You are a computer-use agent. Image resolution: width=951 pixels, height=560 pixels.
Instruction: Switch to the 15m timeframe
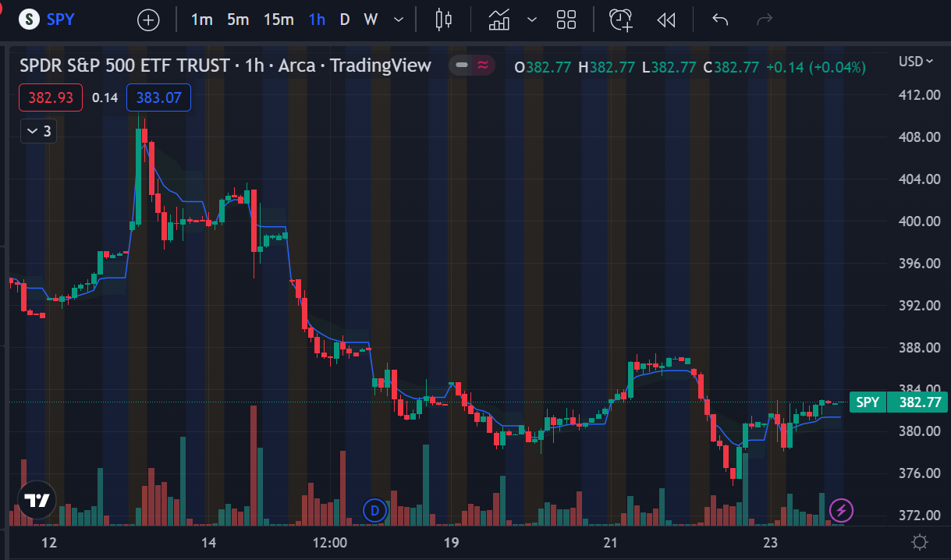coord(279,19)
